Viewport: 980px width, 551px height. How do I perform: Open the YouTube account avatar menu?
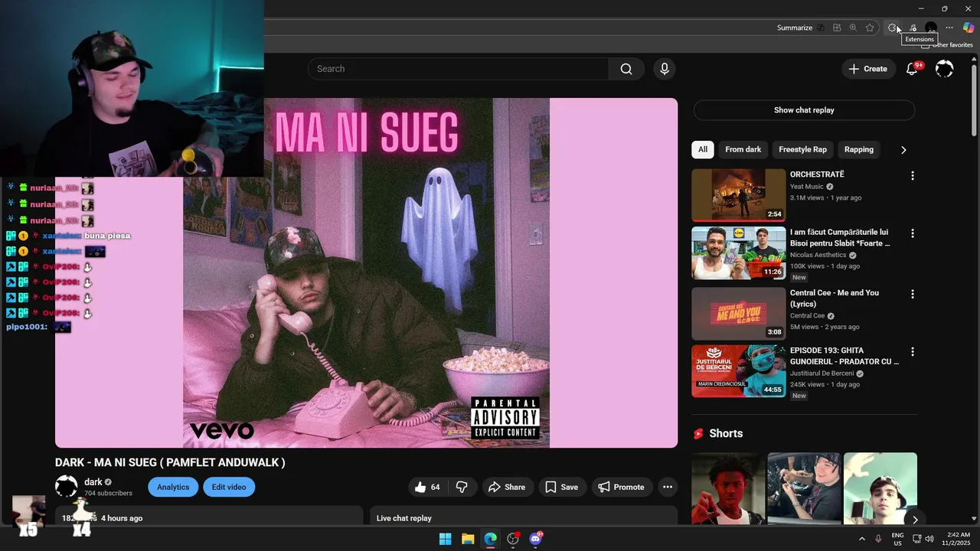945,69
